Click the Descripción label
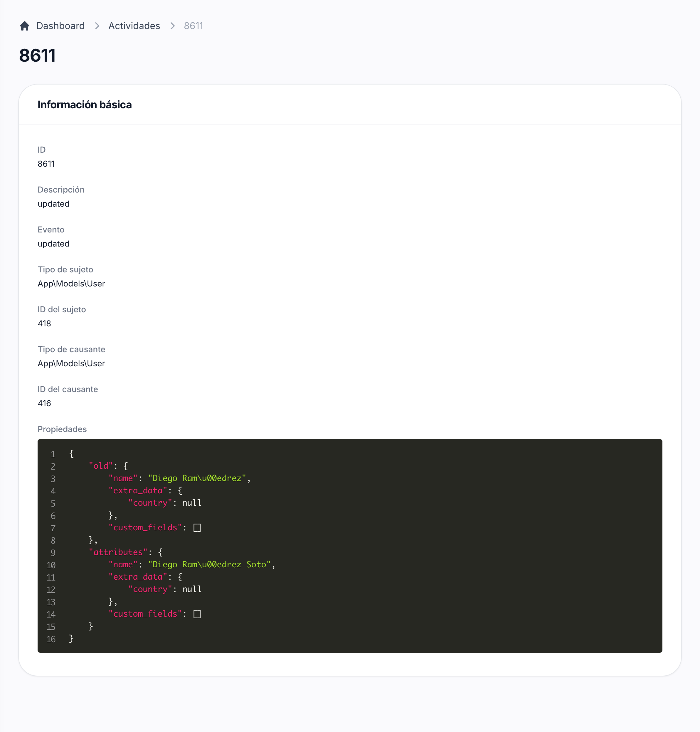This screenshot has width=700, height=732. [61, 190]
